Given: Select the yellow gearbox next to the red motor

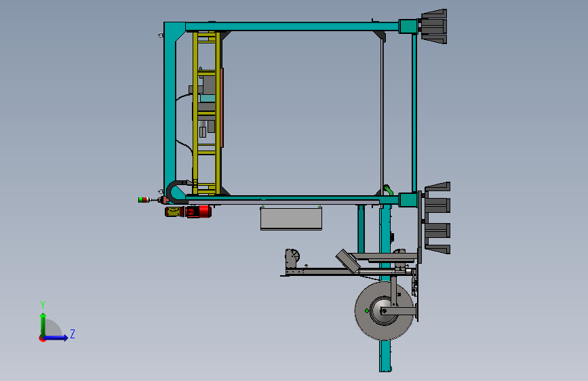Looking at the screenshot, I should (x=174, y=212).
